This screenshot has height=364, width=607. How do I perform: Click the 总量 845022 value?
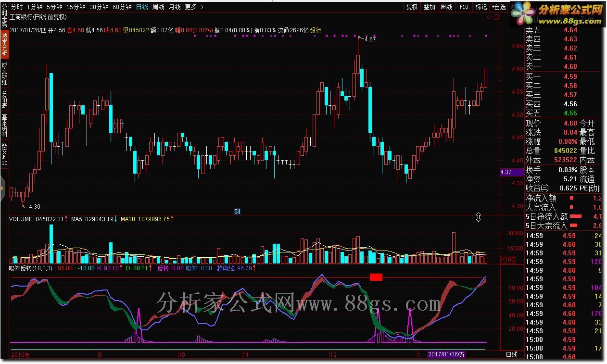tap(565, 151)
